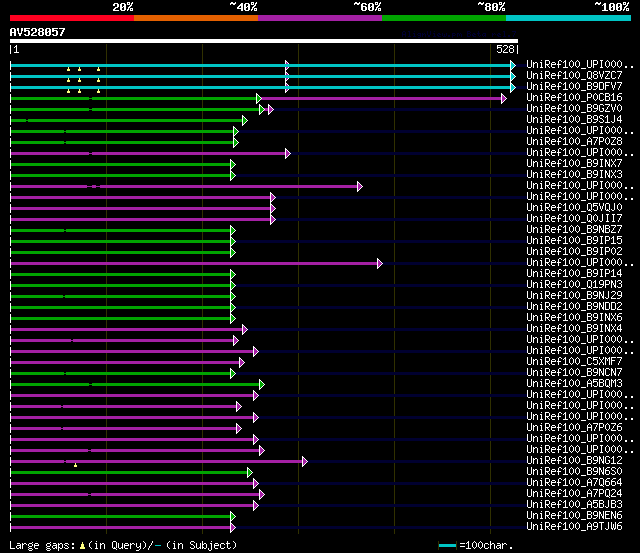Select the UniRef100_A5BJB3 label
This screenshot has height=553, width=640.
[574, 505]
